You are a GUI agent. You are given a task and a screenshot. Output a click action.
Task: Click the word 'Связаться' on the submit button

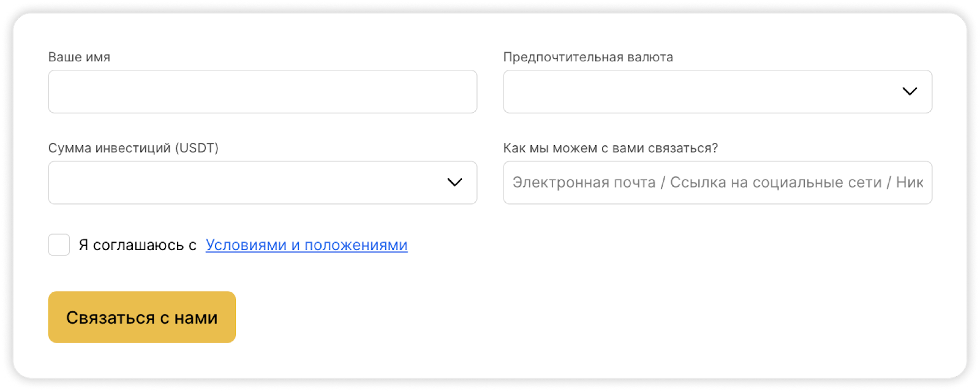[110, 317]
